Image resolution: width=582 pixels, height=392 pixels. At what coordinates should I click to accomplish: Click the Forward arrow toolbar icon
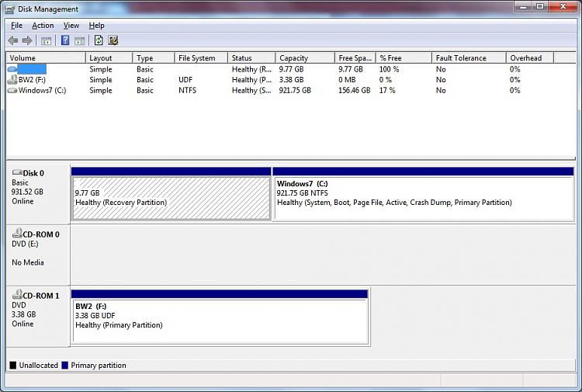[x=26, y=40]
